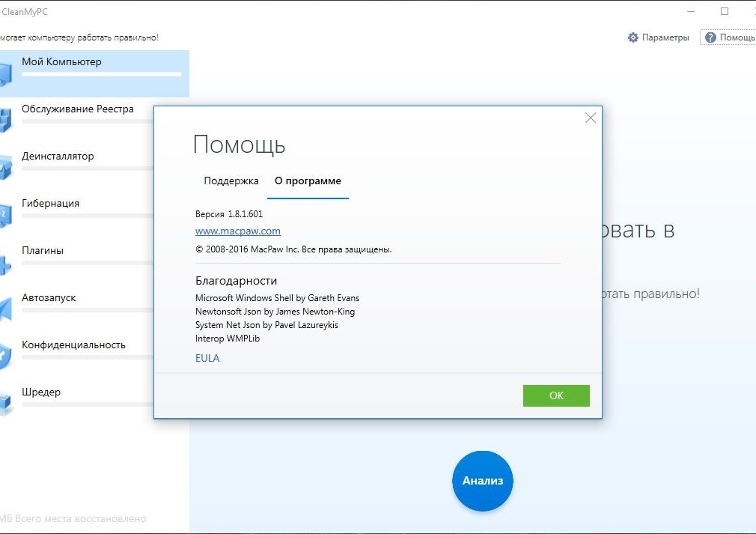Click the version number 1.8.1.601
The height and width of the screenshot is (534, 756).
[246, 213]
